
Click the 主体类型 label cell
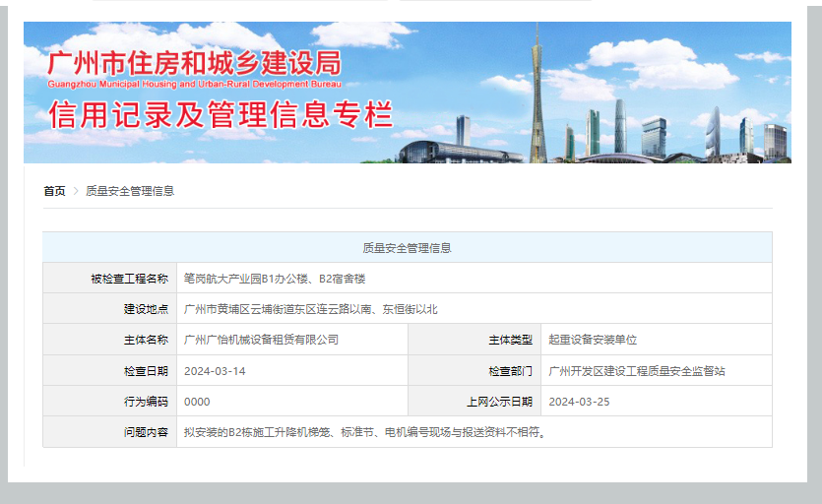click(x=510, y=340)
